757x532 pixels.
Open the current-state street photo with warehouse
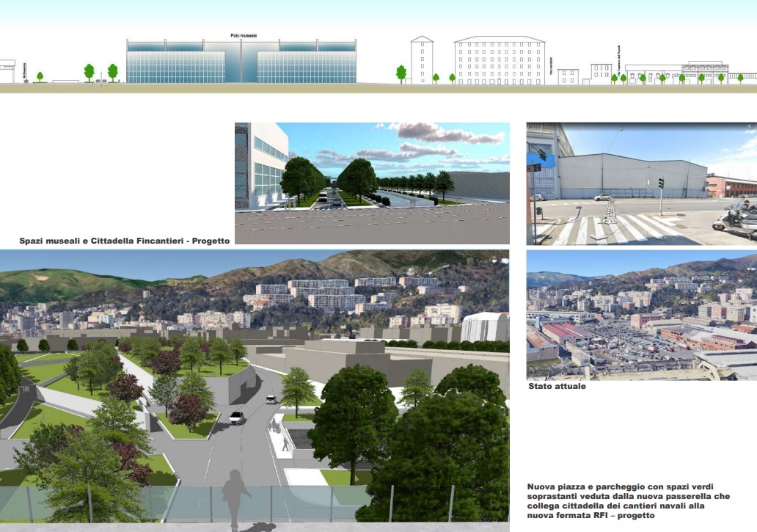pos(641,183)
